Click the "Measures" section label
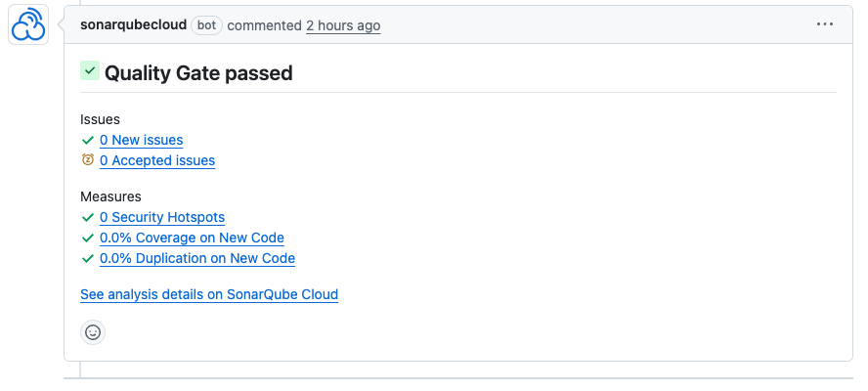868x391 pixels. (x=110, y=196)
